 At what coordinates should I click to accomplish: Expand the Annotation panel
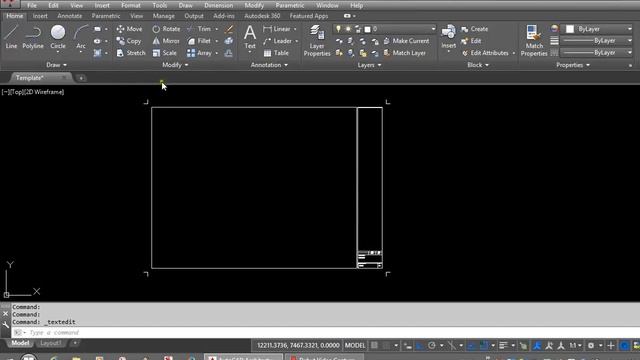(x=269, y=65)
